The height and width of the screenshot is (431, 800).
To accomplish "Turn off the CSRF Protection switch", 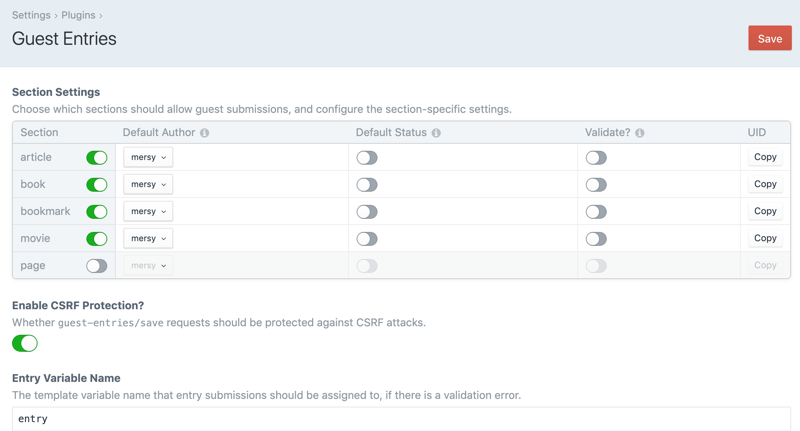I will (x=25, y=343).
